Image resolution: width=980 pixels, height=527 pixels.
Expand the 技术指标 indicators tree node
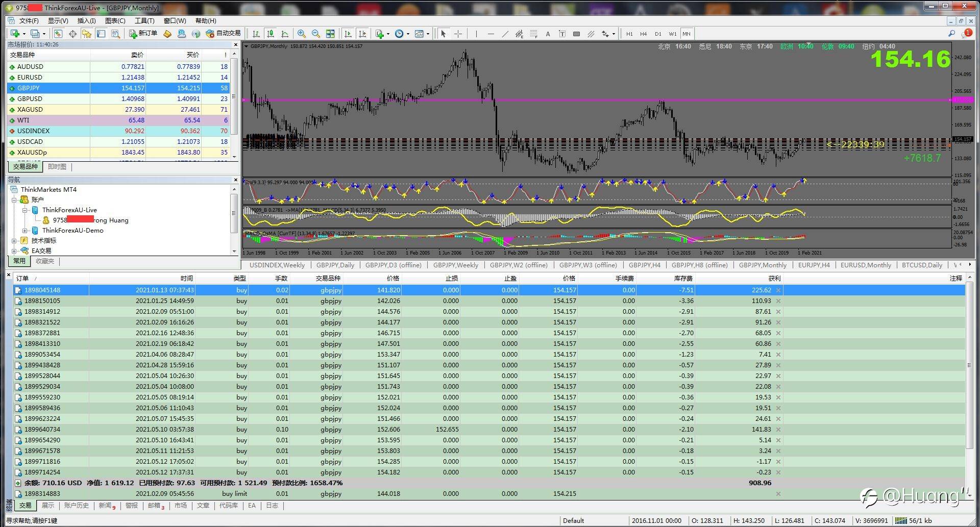click(x=15, y=241)
